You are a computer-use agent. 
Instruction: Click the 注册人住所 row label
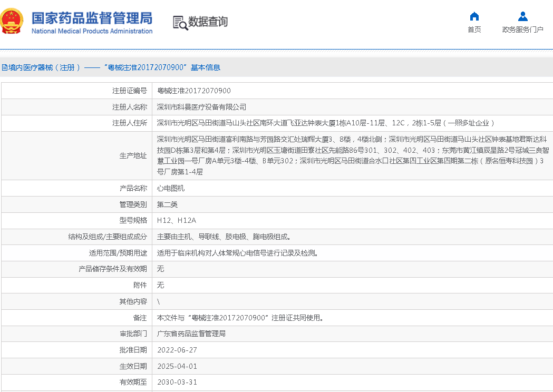(x=130, y=123)
